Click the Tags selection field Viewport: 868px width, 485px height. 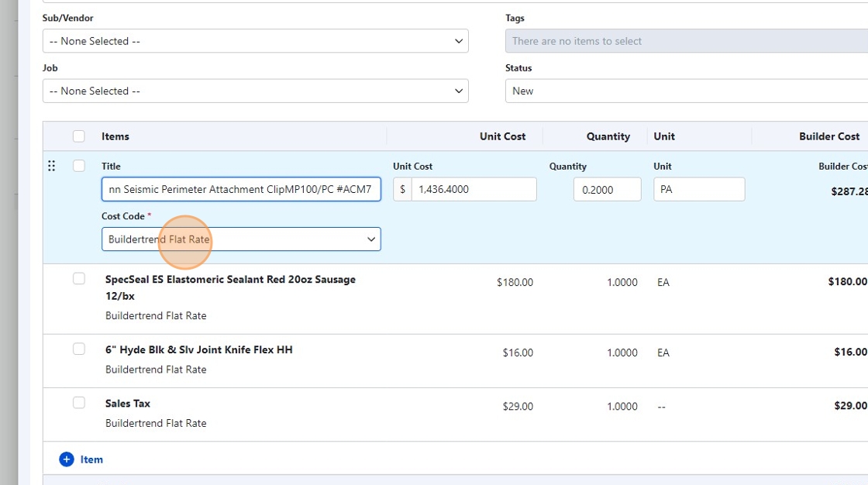[x=686, y=41]
